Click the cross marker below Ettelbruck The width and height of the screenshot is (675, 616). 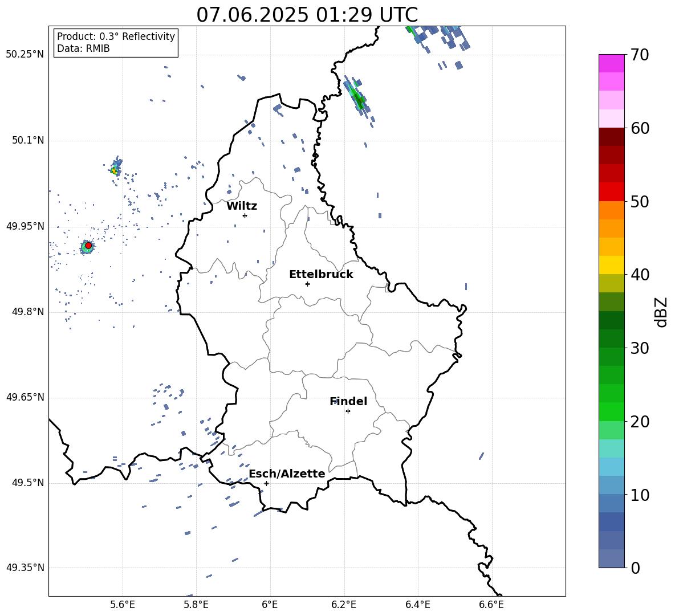pos(307,284)
